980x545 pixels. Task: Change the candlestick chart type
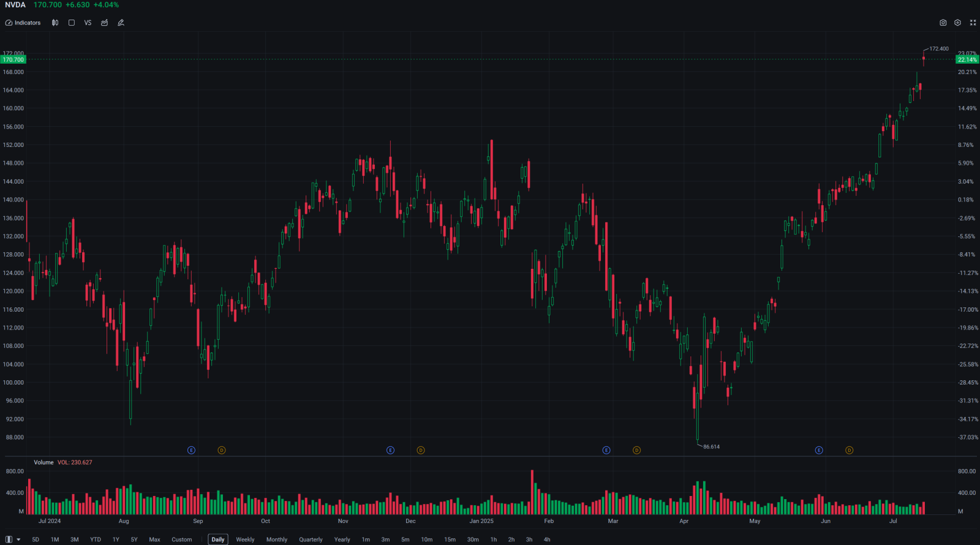pyautogui.click(x=55, y=23)
